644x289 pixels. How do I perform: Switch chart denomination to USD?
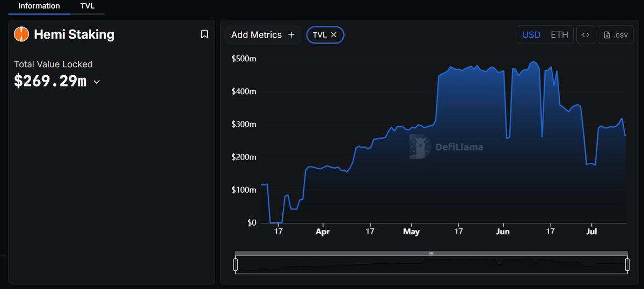tap(531, 35)
